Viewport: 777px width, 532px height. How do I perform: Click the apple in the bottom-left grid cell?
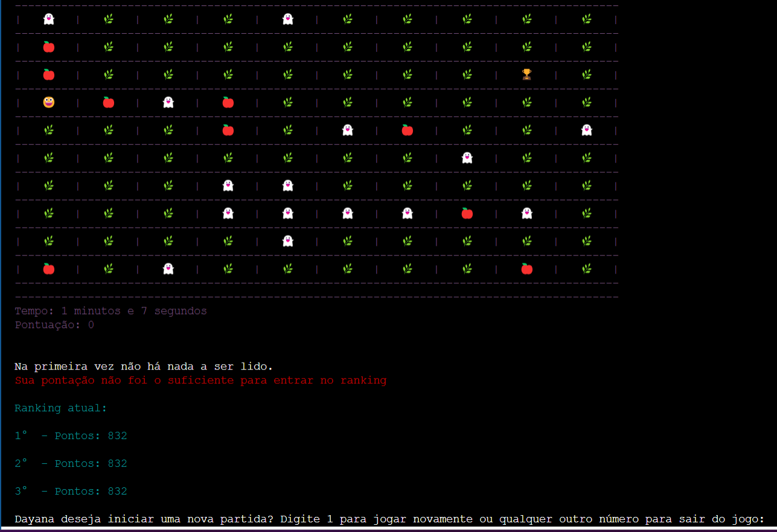49,269
